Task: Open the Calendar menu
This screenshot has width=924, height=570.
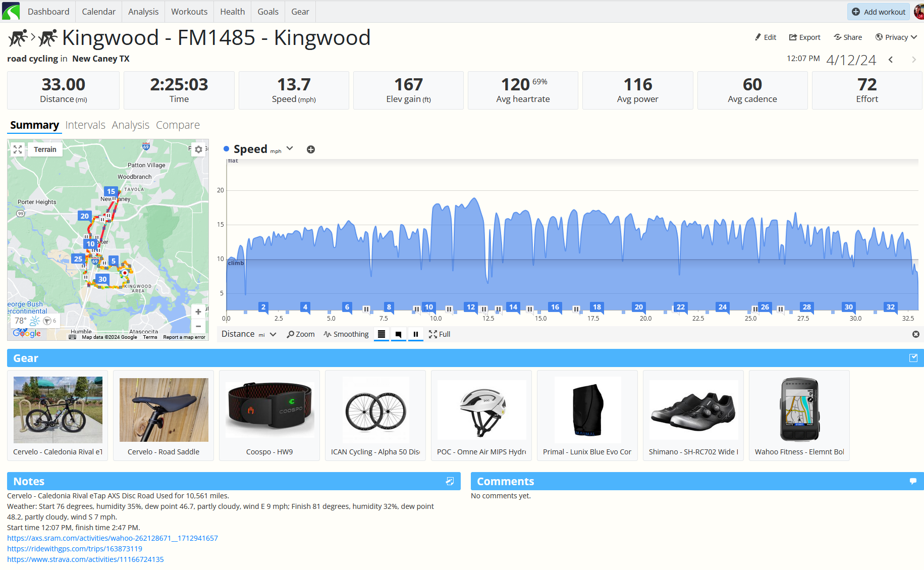Action: [x=99, y=12]
